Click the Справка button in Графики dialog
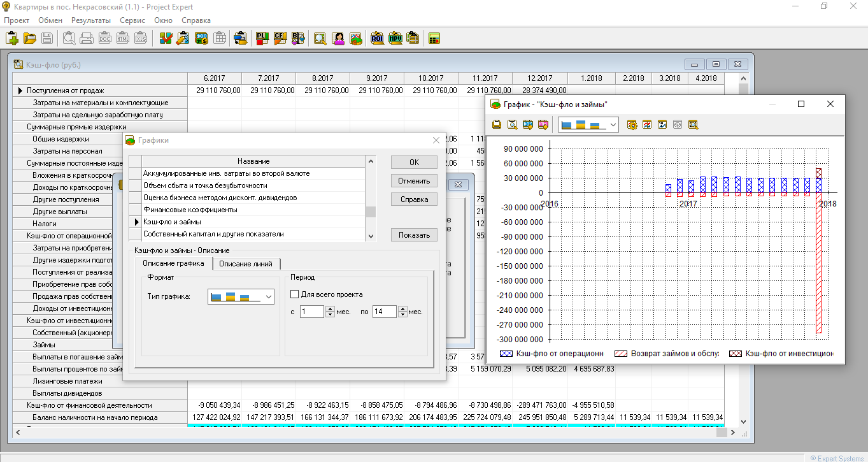The width and height of the screenshot is (868, 462). [414, 199]
